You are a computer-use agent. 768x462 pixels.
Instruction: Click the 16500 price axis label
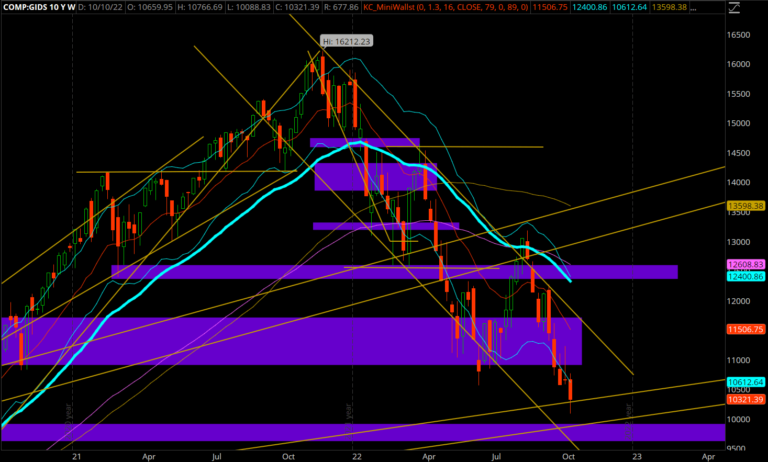[738, 35]
